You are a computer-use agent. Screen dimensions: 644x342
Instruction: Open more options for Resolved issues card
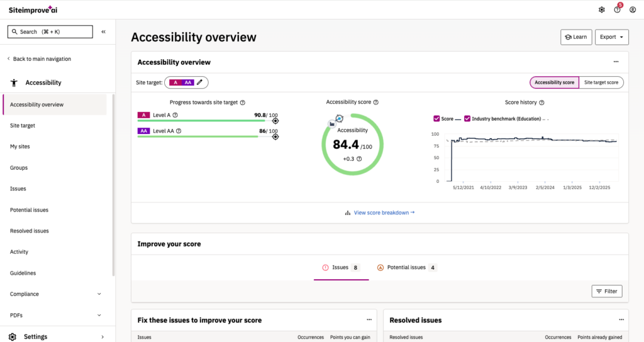tap(621, 319)
